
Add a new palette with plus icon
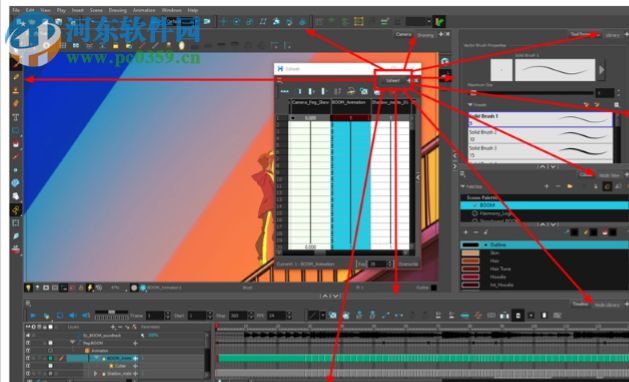click(x=546, y=187)
